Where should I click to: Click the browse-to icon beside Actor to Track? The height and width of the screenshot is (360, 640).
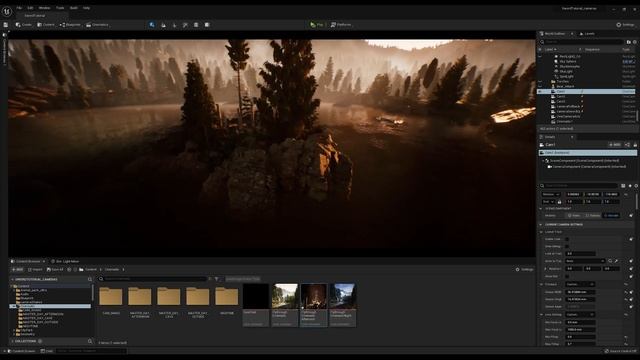(x=610, y=261)
